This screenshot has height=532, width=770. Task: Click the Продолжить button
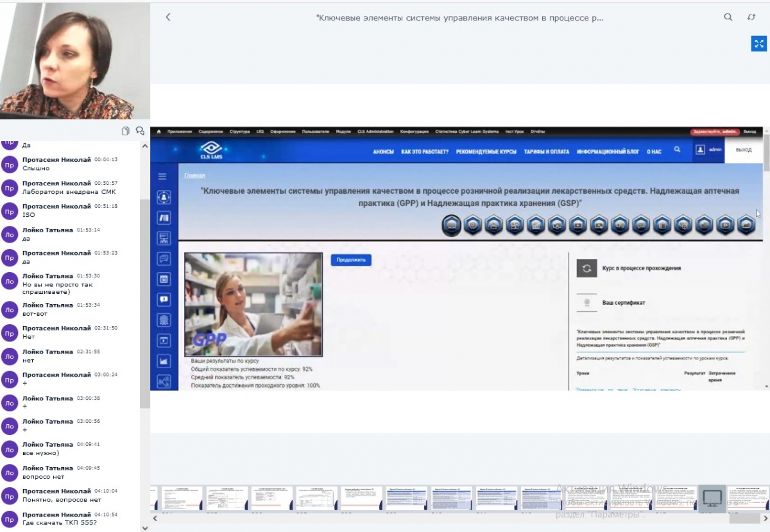pyautogui.click(x=351, y=260)
